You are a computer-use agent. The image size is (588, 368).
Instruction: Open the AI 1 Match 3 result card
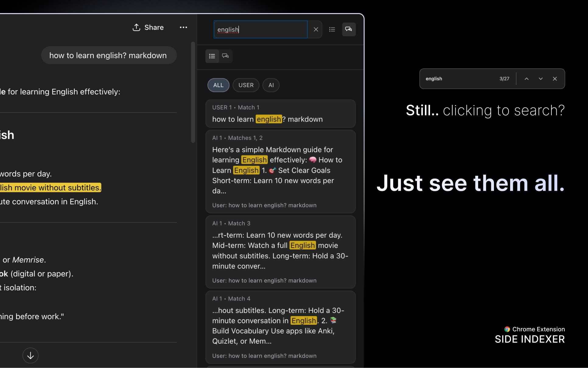tap(280, 252)
